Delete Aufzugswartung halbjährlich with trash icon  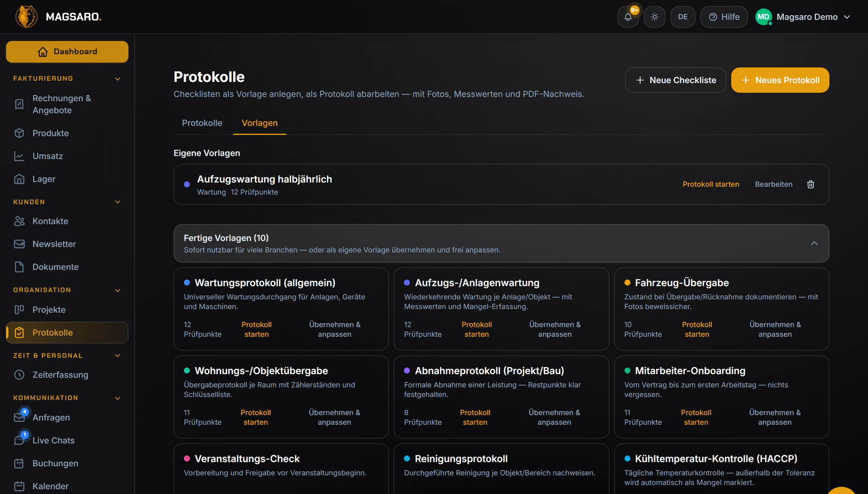(x=810, y=184)
